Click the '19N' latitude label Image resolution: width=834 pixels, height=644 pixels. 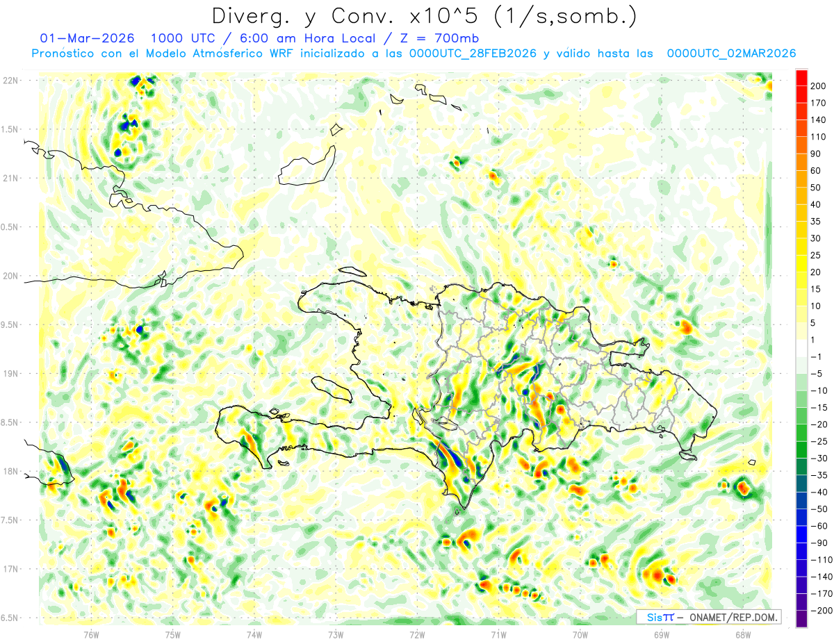(x=10, y=373)
